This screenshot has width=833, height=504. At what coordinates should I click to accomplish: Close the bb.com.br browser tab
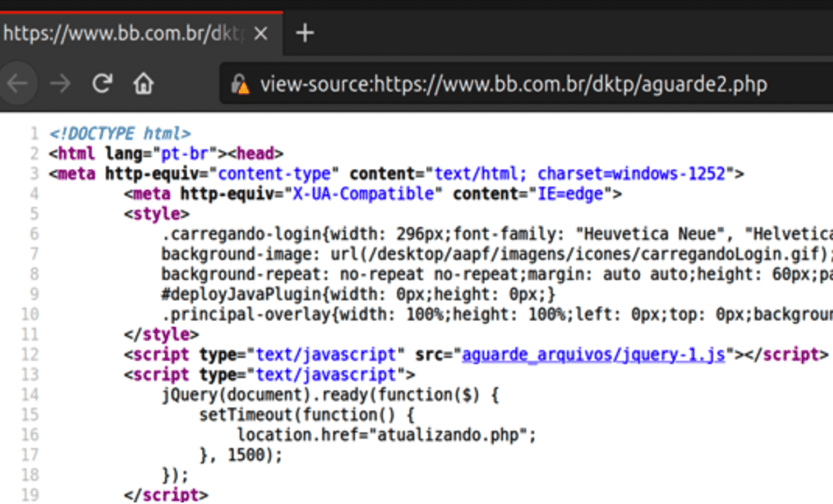260,34
